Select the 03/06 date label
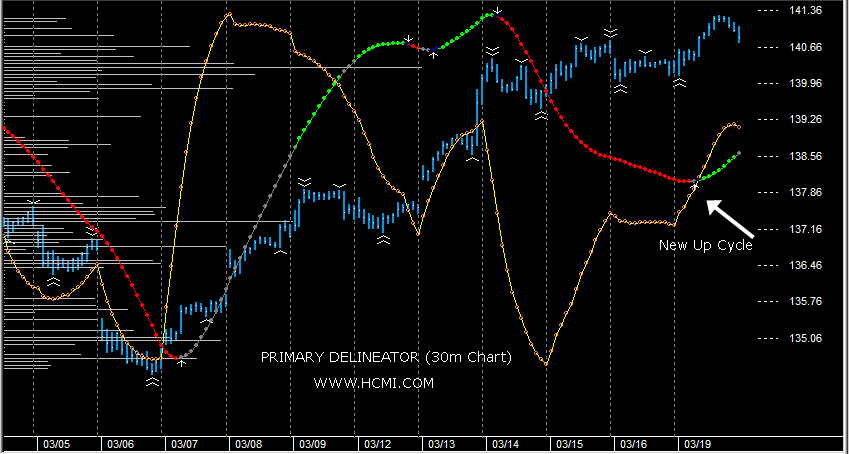849x454 pixels. point(119,443)
